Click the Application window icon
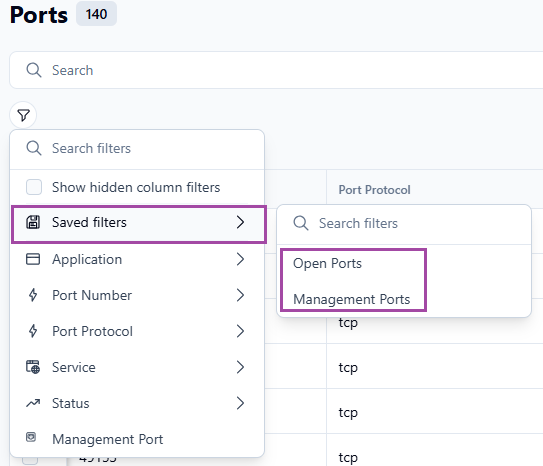Image resolution: width=543 pixels, height=466 pixels. [33, 259]
